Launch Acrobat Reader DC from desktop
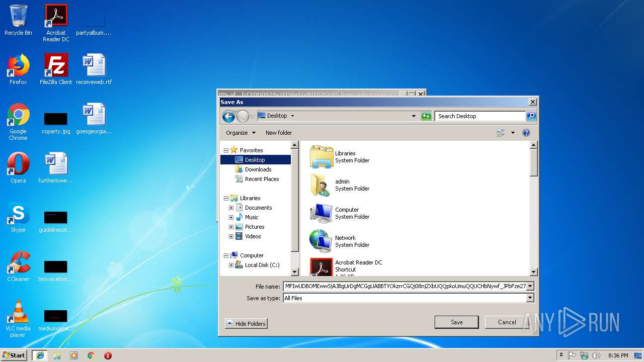 click(56, 23)
